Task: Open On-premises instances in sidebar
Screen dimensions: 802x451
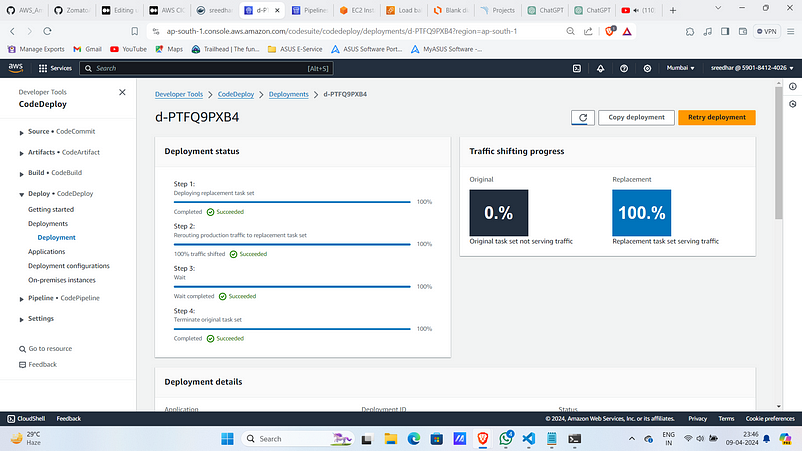Action: click(61, 280)
